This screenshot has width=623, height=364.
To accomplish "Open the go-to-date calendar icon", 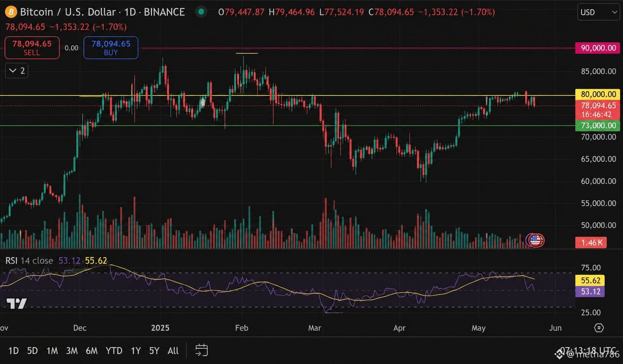I will [x=201, y=350].
